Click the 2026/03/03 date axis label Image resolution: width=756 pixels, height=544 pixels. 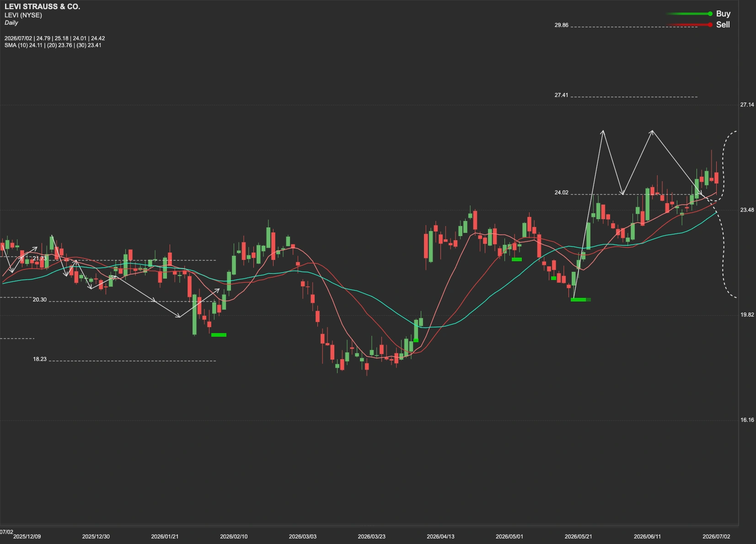pos(302,537)
